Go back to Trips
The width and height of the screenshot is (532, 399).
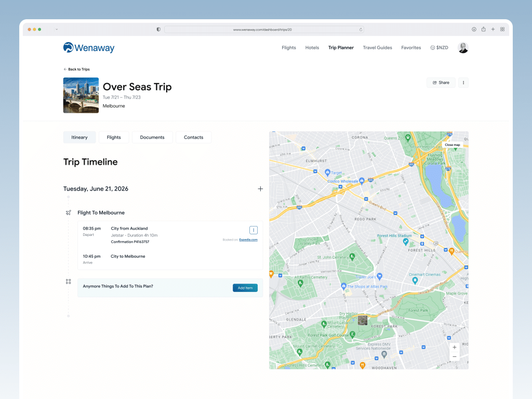tap(77, 69)
